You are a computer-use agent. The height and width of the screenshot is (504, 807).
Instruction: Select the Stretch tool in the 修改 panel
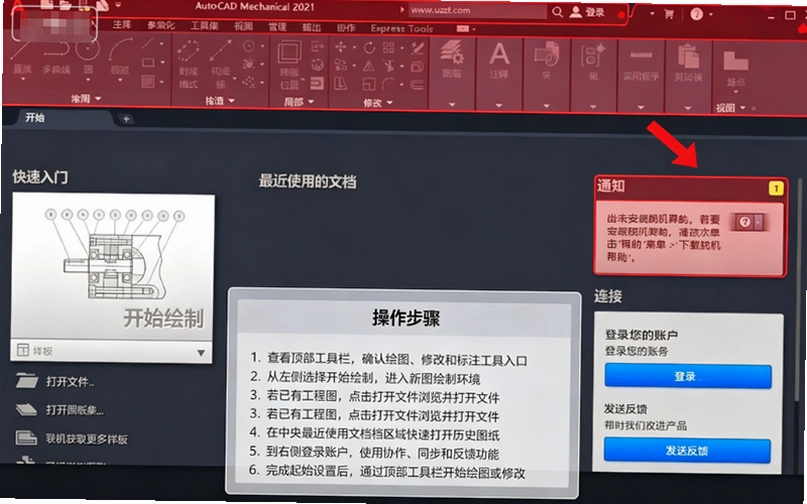click(x=341, y=83)
